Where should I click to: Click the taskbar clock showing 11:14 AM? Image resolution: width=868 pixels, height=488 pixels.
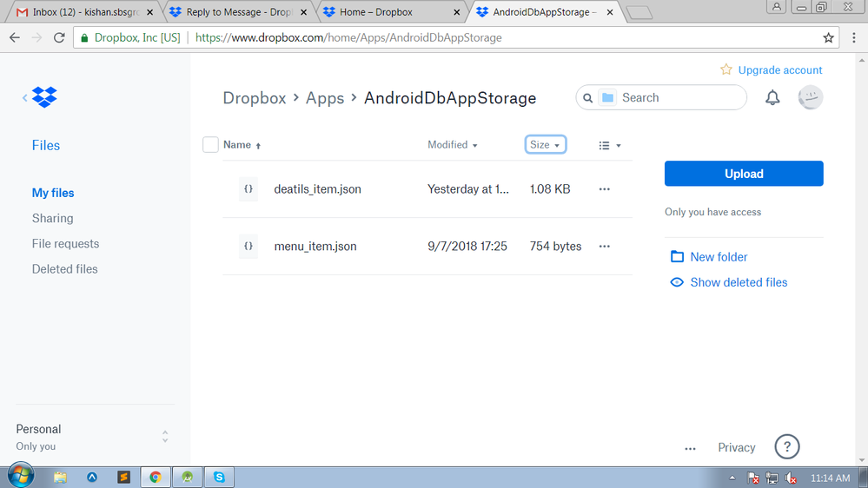pos(830,478)
